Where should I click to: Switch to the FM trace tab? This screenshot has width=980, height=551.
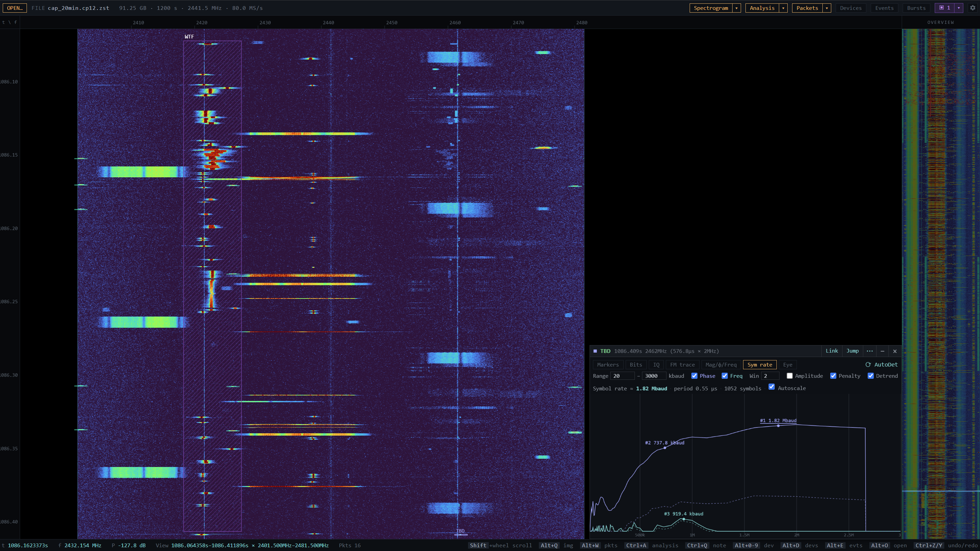pos(682,365)
